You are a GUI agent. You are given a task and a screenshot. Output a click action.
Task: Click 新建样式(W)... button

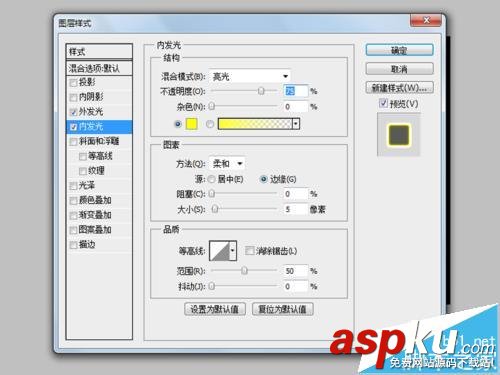tap(399, 88)
